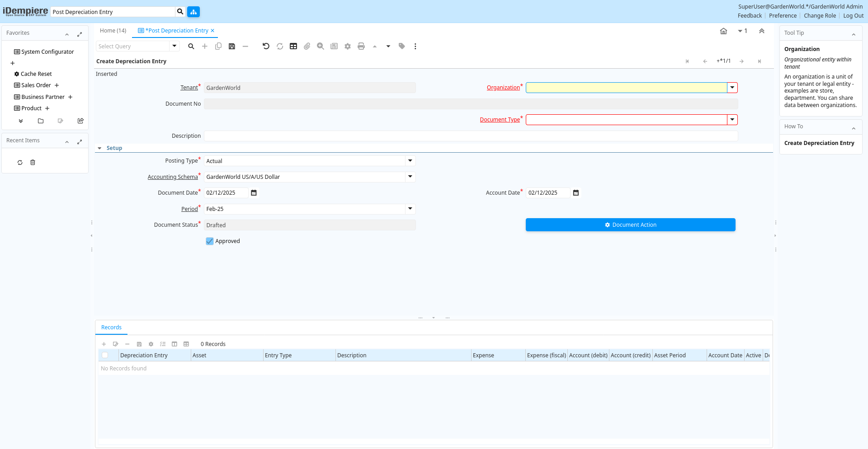The image size is (868, 449).
Task: Open the Attachment paperclip icon
Action: (x=307, y=46)
